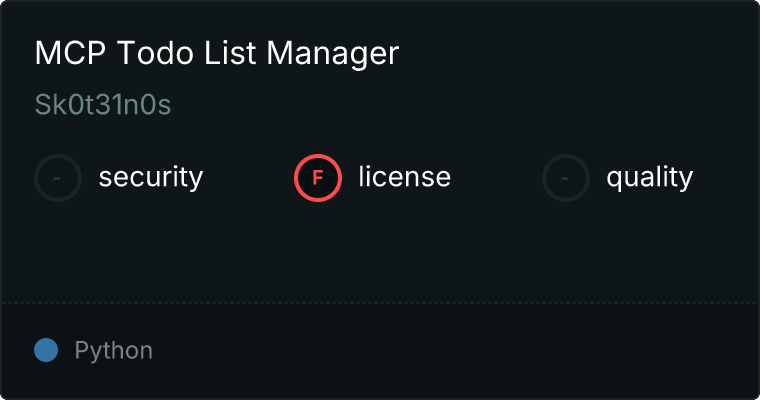Click the blue Python language dot
The height and width of the screenshot is (400, 760).
46,350
